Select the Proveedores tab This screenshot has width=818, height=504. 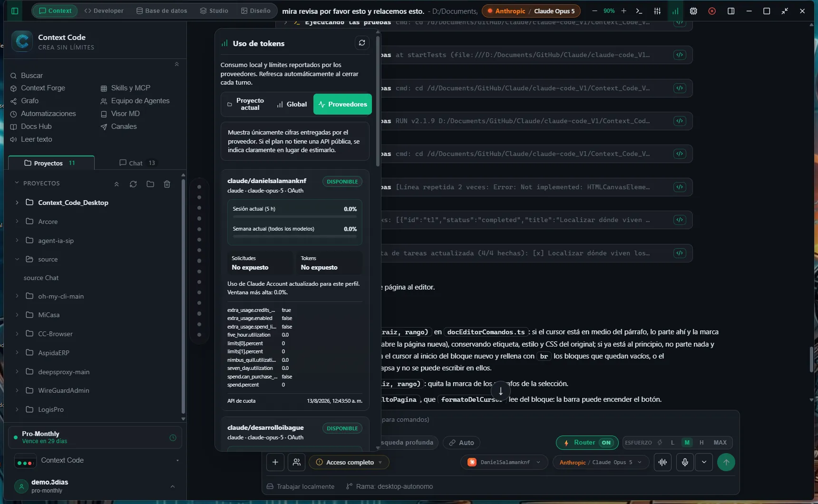point(342,104)
